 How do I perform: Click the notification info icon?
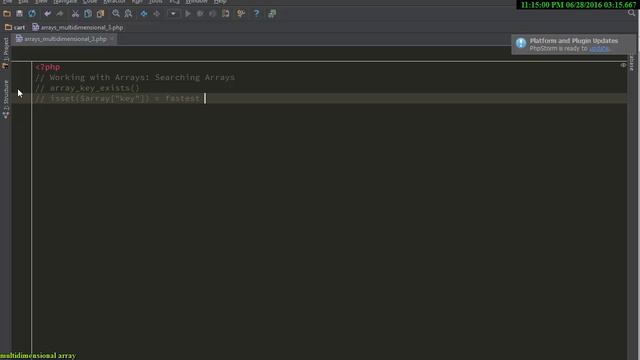coord(521,43)
